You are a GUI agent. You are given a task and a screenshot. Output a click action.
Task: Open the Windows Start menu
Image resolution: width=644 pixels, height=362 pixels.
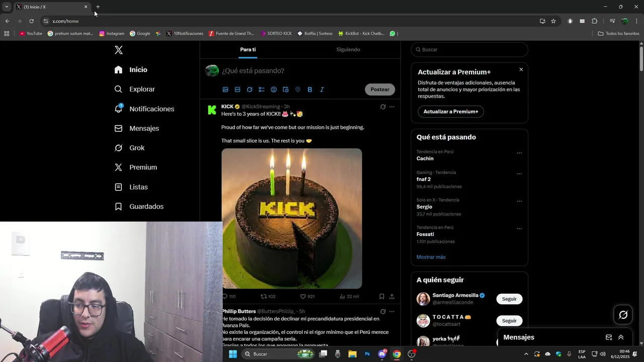233,354
